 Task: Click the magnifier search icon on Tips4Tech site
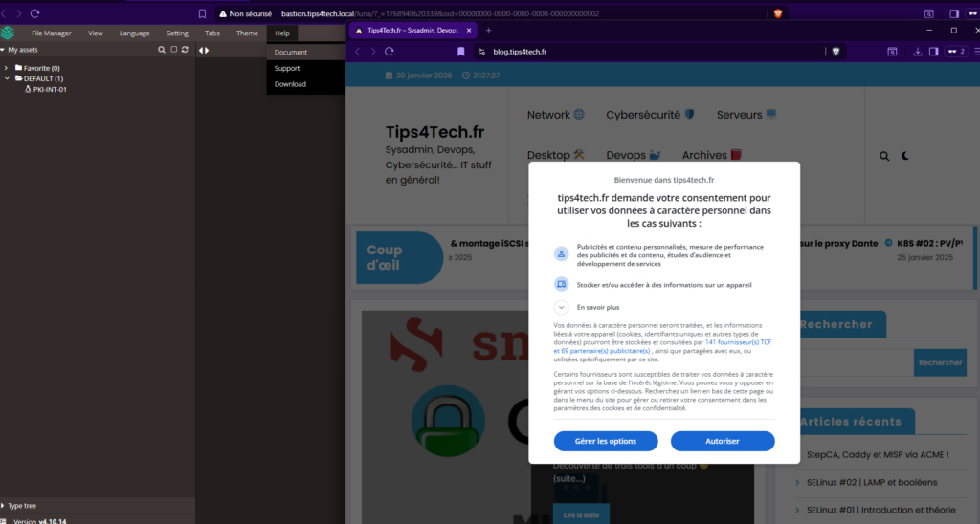pos(884,156)
